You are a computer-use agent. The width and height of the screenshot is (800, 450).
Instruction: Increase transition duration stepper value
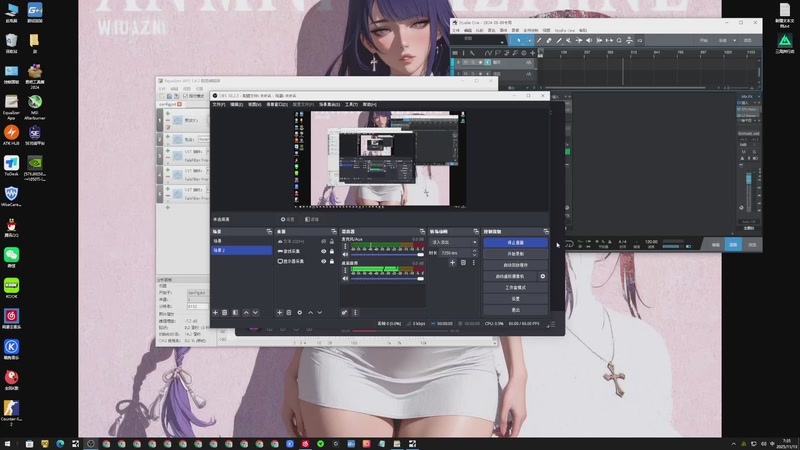pyautogui.click(x=474, y=251)
